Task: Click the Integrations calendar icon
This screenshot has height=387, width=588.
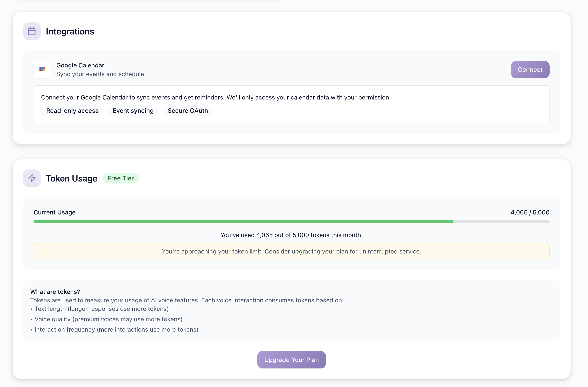Action: 32,31
